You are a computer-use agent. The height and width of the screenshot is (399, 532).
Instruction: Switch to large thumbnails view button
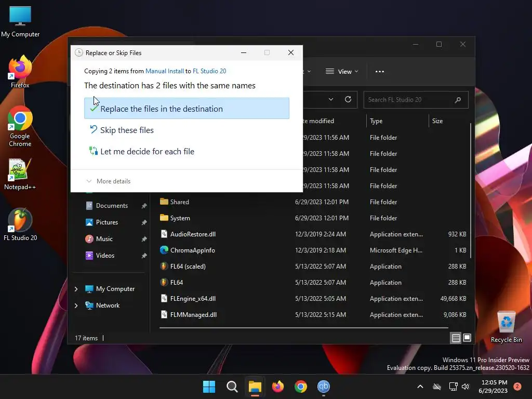pos(467,338)
